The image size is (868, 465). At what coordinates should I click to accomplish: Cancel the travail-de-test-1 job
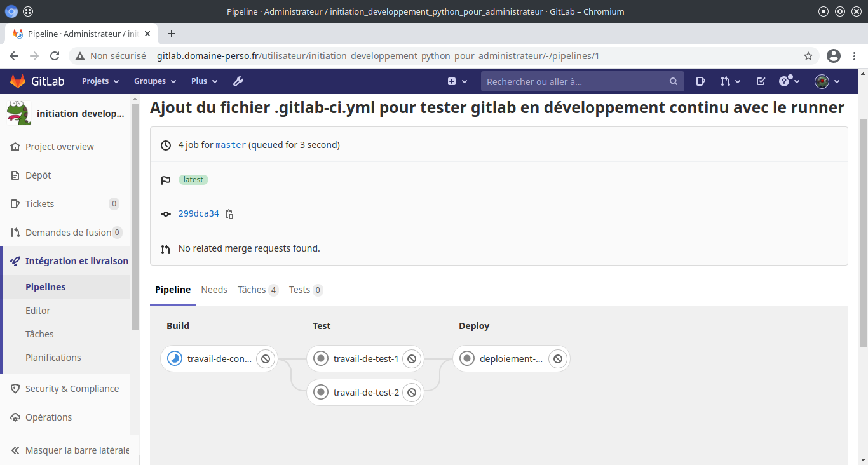point(412,359)
